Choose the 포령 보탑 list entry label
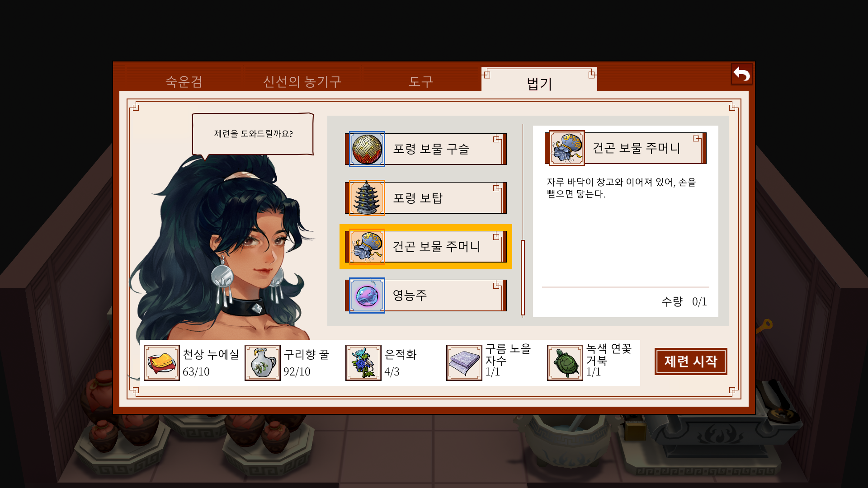The height and width of the screenshot is (488, 868). coord(418,198)
